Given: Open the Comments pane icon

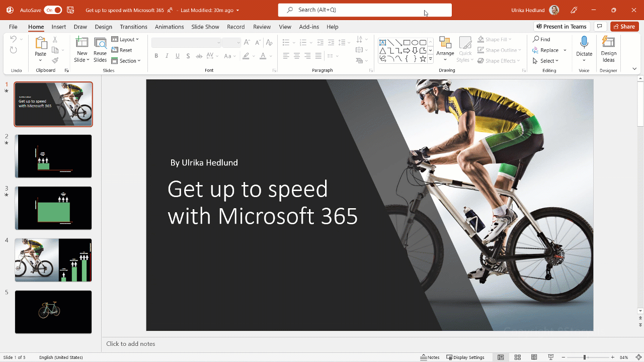Looking at the screenshot, I should click(x=599, y=27).
